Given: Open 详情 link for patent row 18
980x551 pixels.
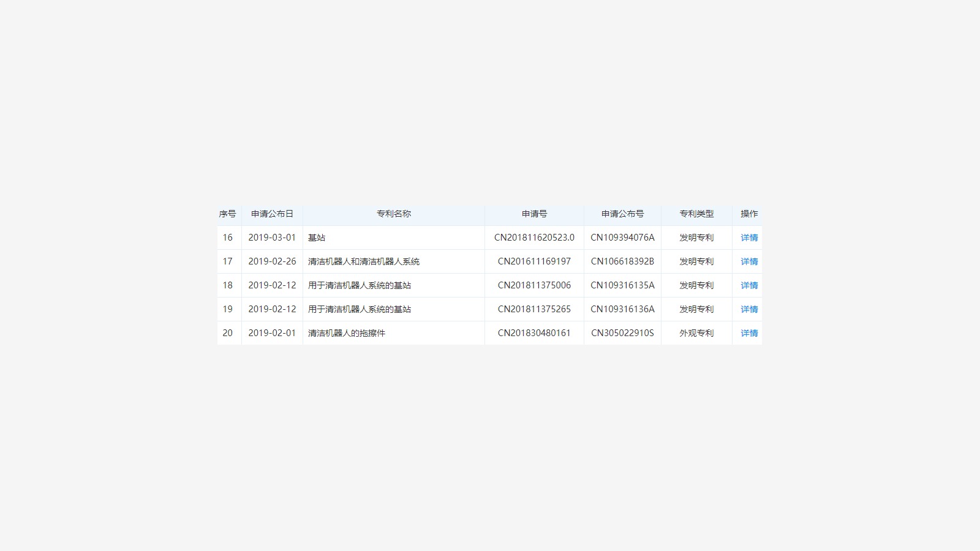Looking at the screenshot, I should [x=749, y=285].
